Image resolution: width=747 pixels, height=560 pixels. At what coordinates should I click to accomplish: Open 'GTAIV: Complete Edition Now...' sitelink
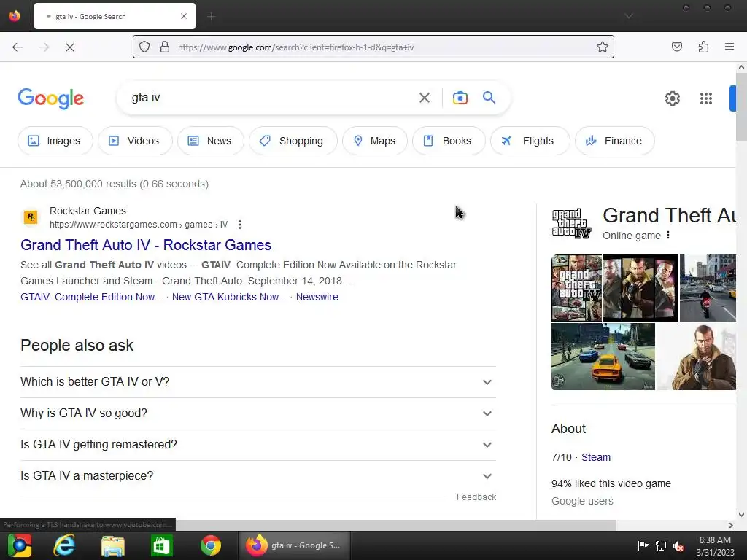coord(91,297)
